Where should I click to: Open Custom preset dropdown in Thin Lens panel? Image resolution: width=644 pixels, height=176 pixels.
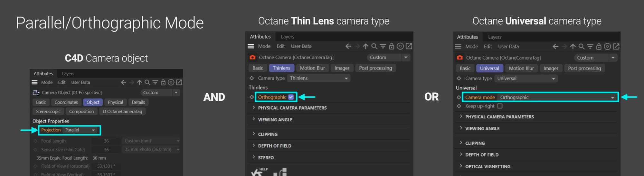click(x=388, y=57)
